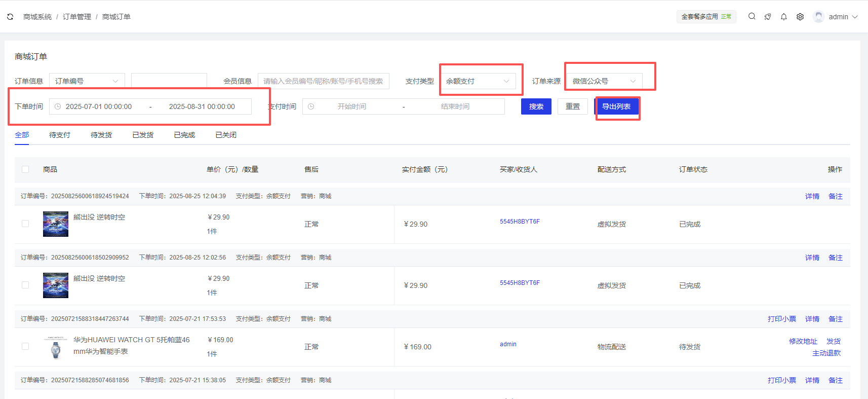The image size is (868, 399).
Task: Open the 订单来源 dropdown showing 微信公众号
Action: tap(604, 81)
